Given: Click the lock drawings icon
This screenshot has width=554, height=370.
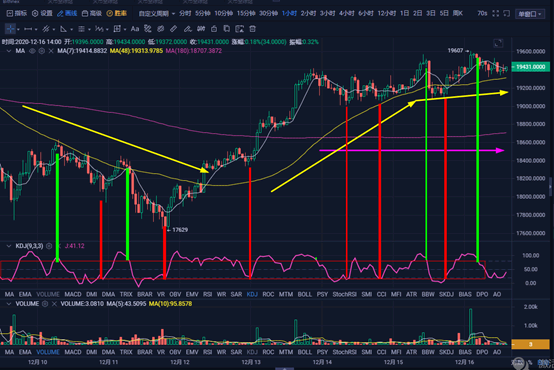Looking at the screenshot, I should tap(214, 29).
